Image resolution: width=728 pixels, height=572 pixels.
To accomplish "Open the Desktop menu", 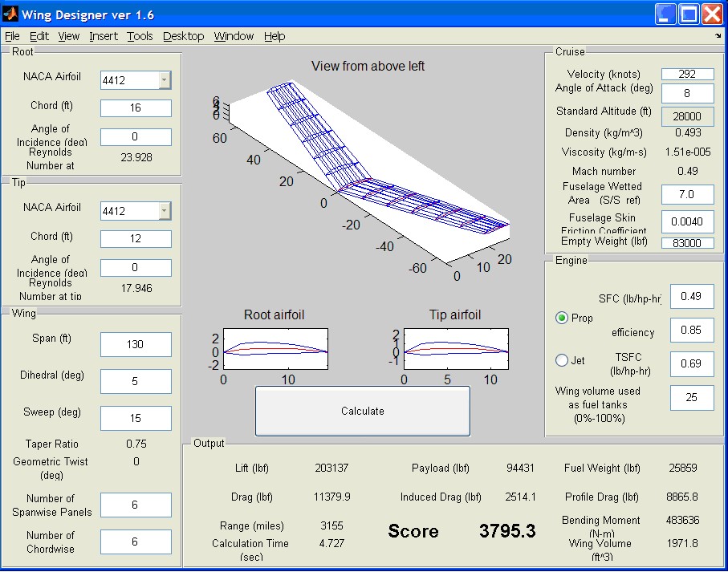I will [x=183, y=36].
